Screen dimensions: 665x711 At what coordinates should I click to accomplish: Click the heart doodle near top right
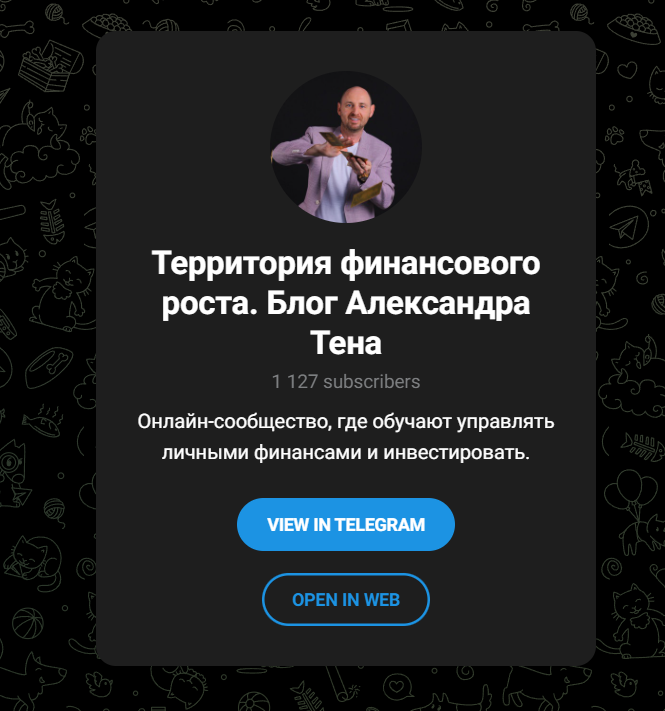click(x=627, y=70)
